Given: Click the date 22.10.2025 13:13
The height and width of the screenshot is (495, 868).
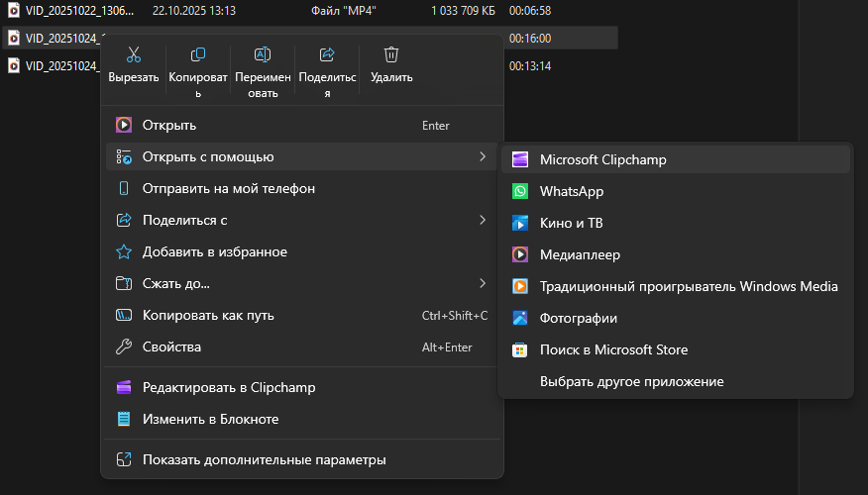Looking at the screenshot, I should click(194, 11).
